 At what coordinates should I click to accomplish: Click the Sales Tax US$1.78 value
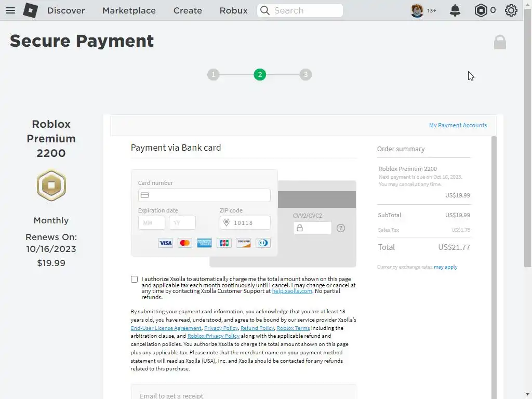point(460,230)
